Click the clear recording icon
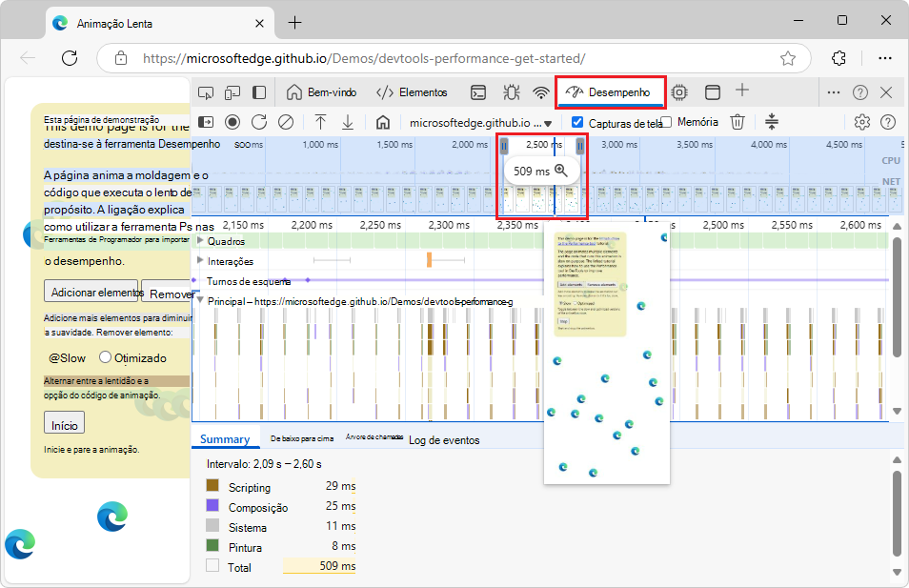 pyautogui.click(x=285, y=122)
